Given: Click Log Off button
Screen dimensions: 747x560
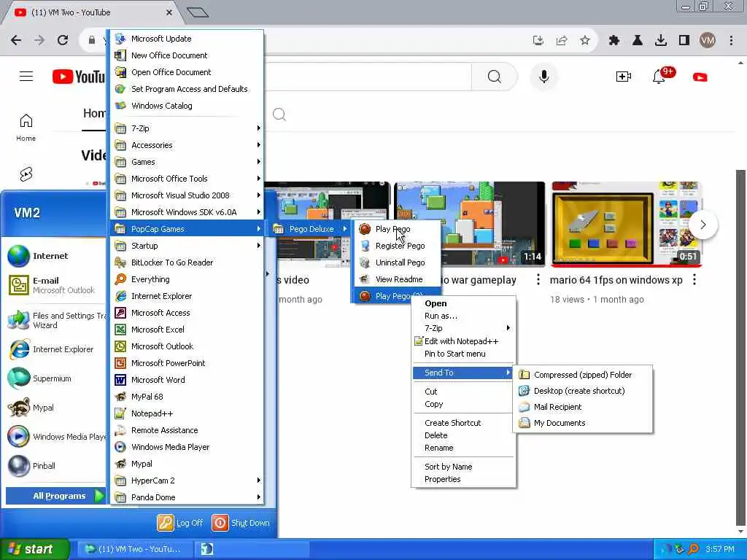Looking at the screenshot, I should 181,523.
